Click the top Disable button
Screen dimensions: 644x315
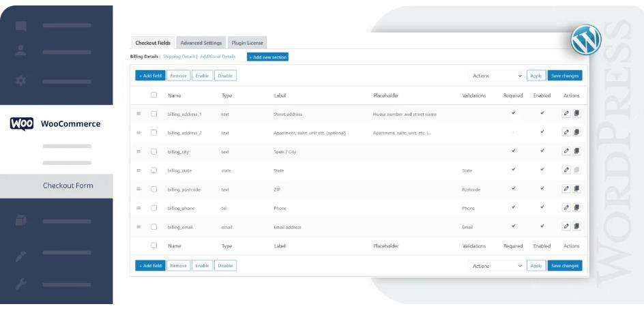tap(226, 76)
